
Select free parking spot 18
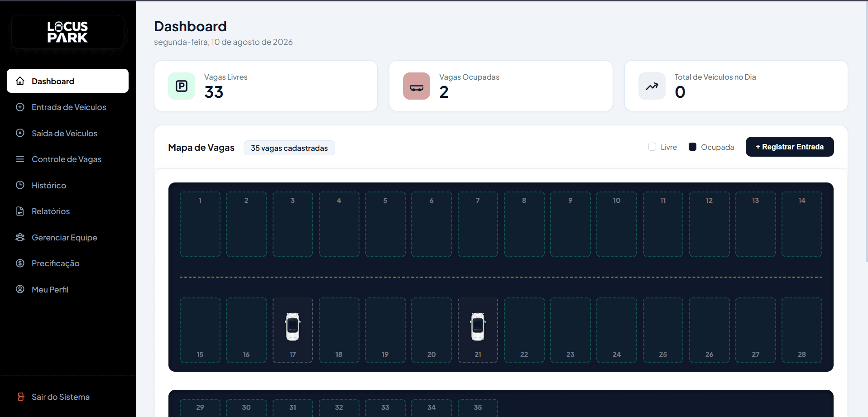click(x=339, y=330)
